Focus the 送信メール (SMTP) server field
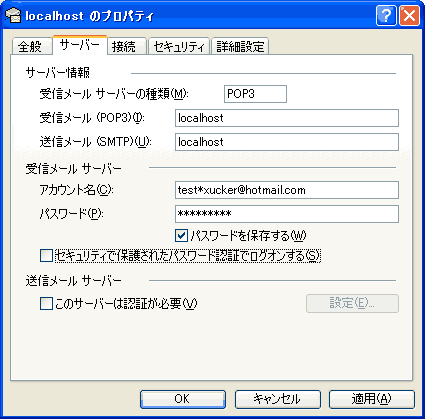 (x=287, y=142)
